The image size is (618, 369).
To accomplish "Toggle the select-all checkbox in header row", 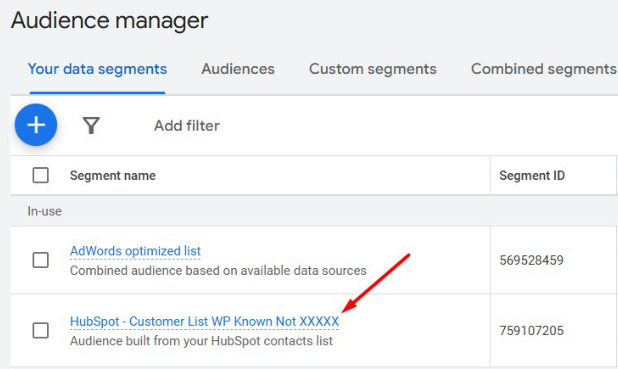I will pyautogui.click(x=41, y=175).
